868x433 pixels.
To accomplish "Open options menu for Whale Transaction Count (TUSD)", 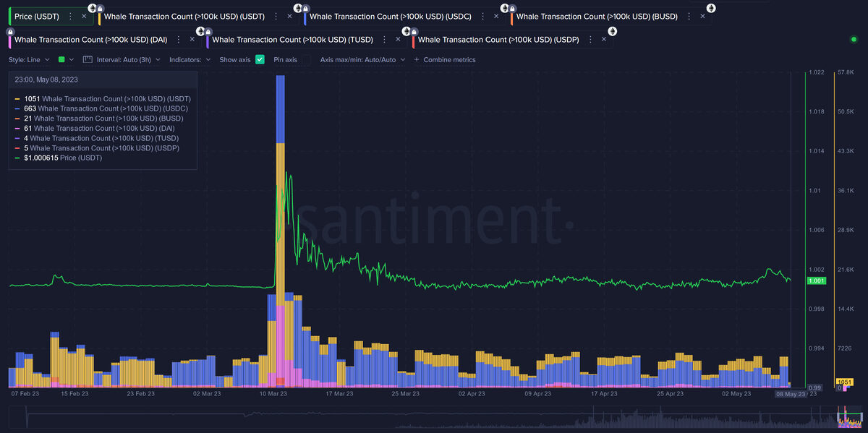I will 384,39.
